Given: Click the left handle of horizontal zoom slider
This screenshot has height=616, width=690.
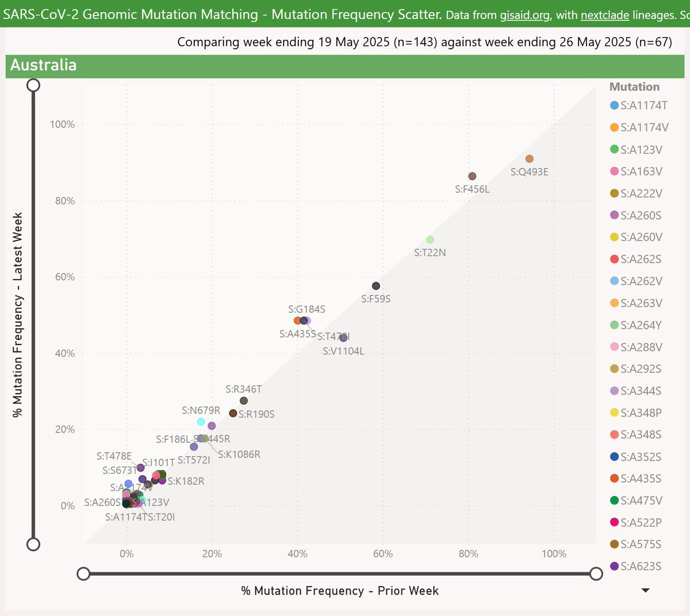Looking at the screenshot, I should tap(83, 573).
